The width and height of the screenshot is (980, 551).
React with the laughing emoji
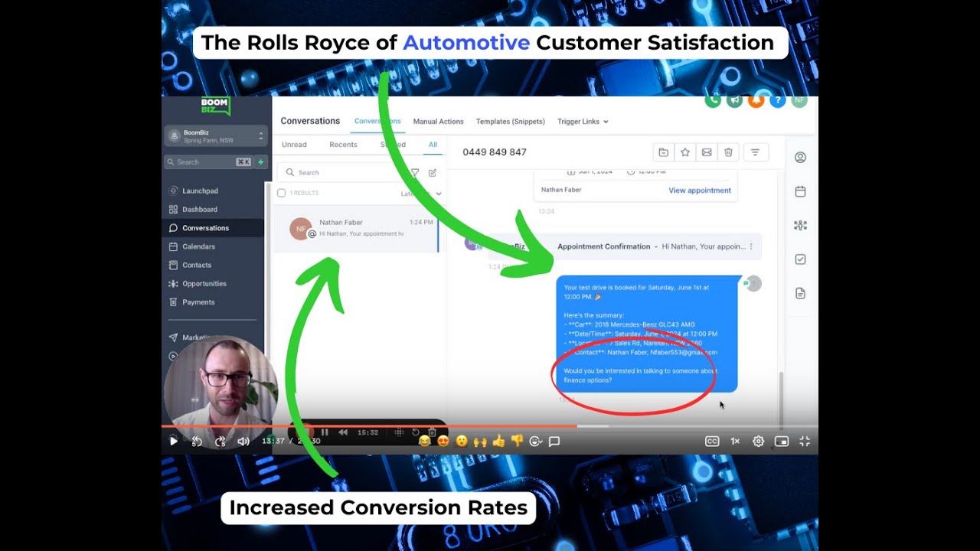[425, 441]
